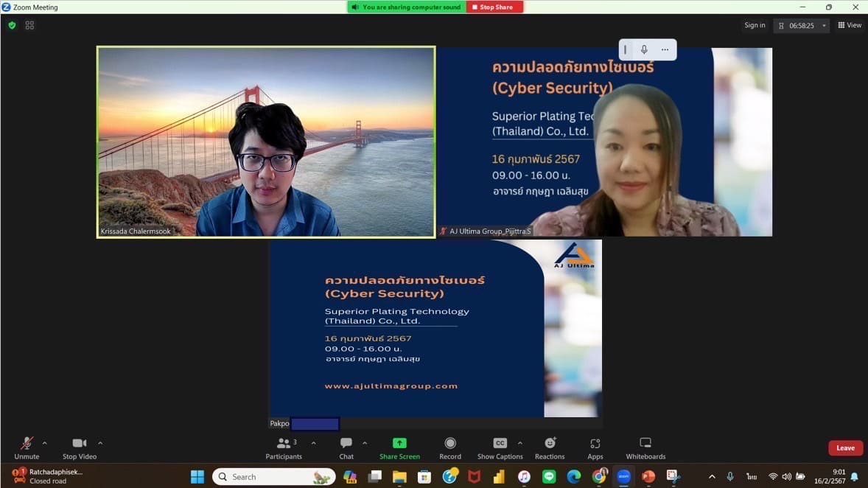868x488 pixels.
Task: Open Google Chrome from the taskbar
Action: coord(599,476)
